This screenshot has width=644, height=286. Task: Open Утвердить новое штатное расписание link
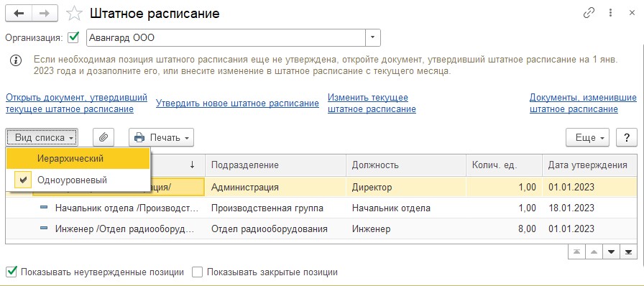point(237,103)
